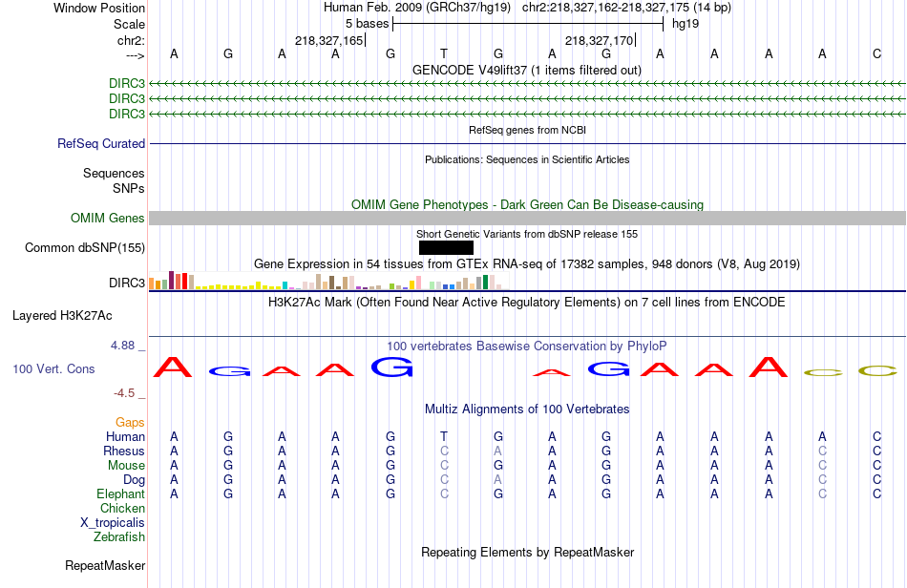Click the strand direction arrow label
This screenshot has width=907, height=588.
coord(136,55)
